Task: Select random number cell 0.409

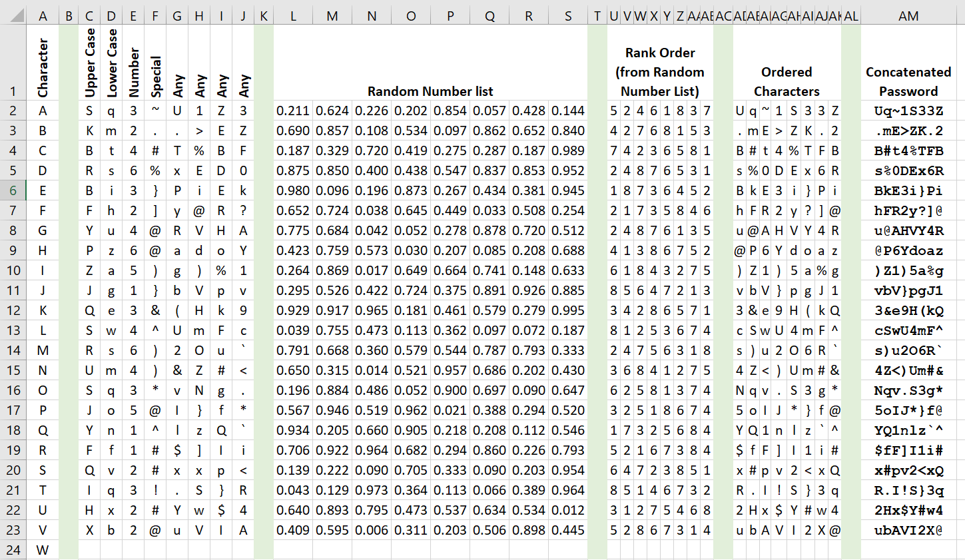Action: [293, 530]
